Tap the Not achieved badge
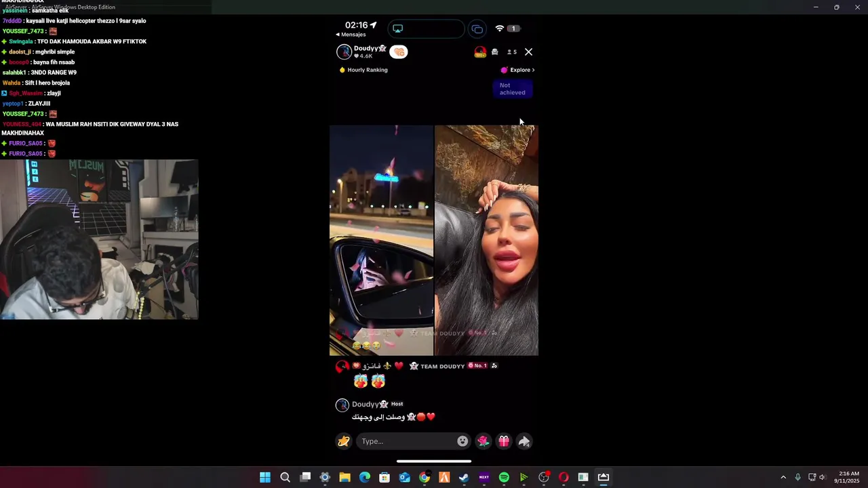 (513, 89)
